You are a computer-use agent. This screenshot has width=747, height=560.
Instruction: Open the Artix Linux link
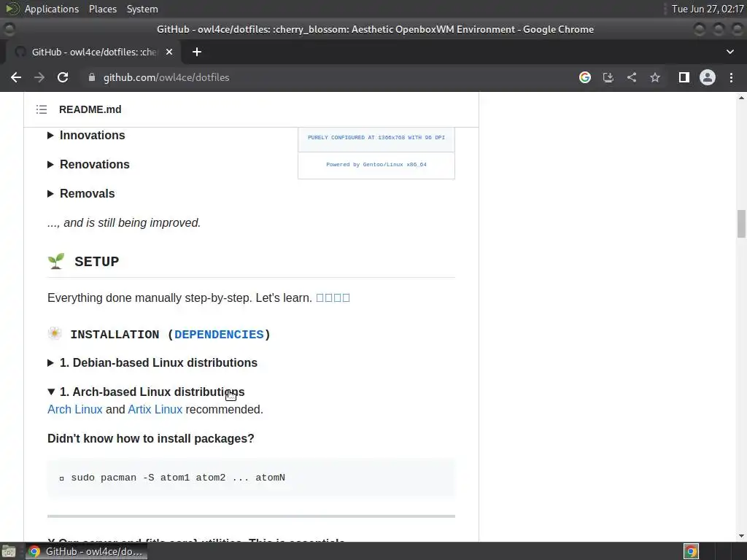pos(155,410)
